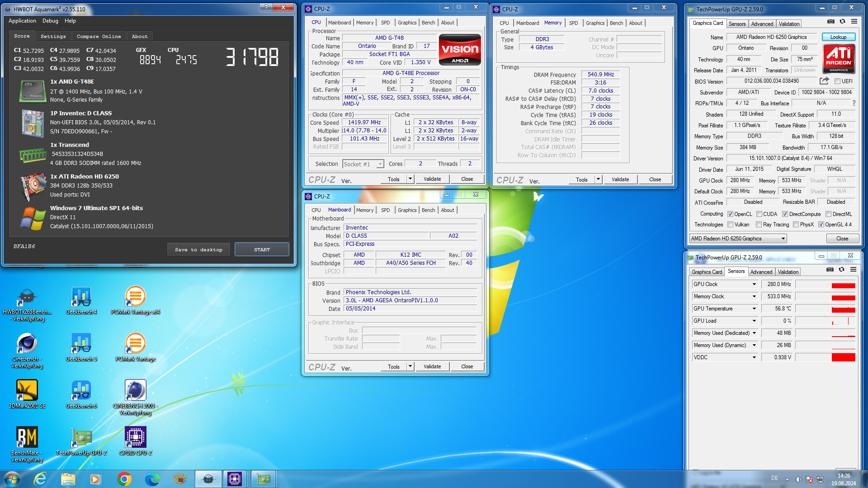This screenshot has width=868, height=488.
Task: Open the CPUID CPU-Z desktop icon
Action: (135, 441)
